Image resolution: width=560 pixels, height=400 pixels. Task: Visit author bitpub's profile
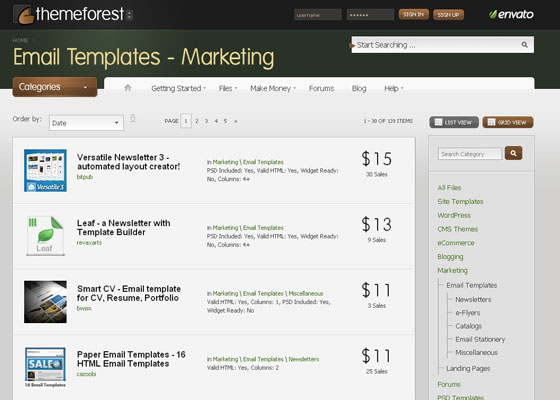point(85,177)
